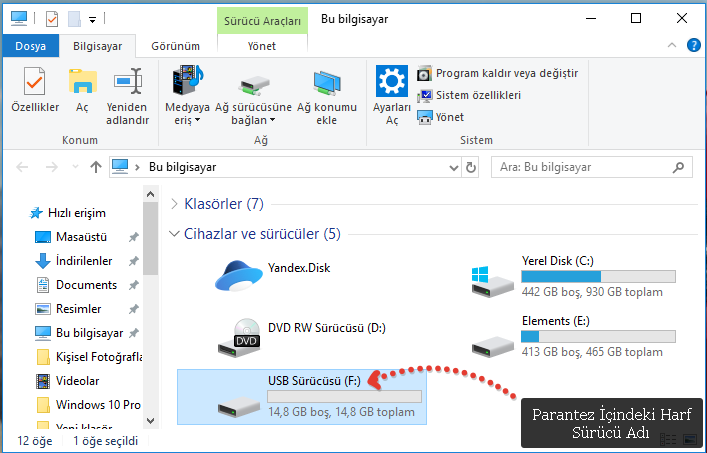Open the Dosya menu tab
Image resolution: width=707 pixels, height=453 pixels.
[30, 46]
